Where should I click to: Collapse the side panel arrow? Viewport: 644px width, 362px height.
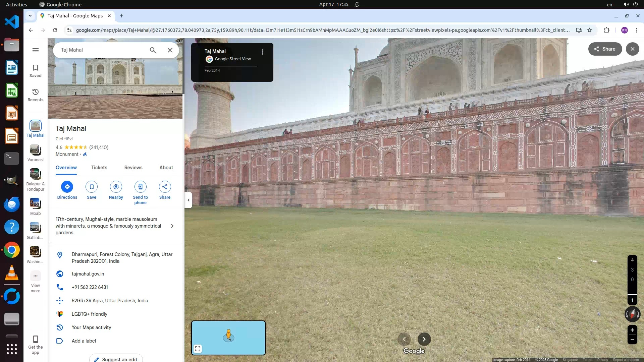(x=188, y=200)
